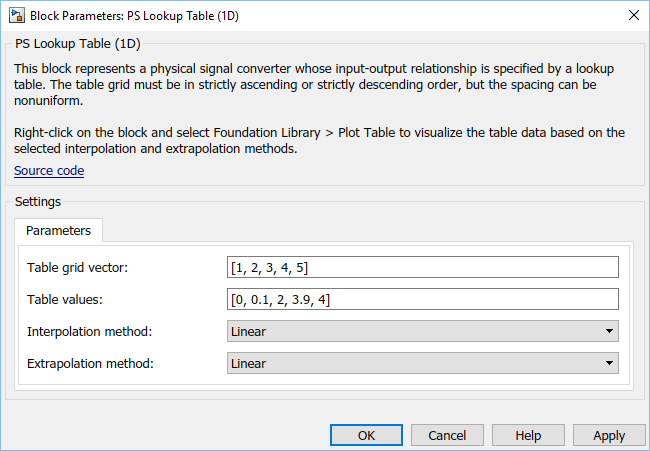Click the Table values input field
The width and height of the screenshot is (650, 451).
[x=423, y=299]
